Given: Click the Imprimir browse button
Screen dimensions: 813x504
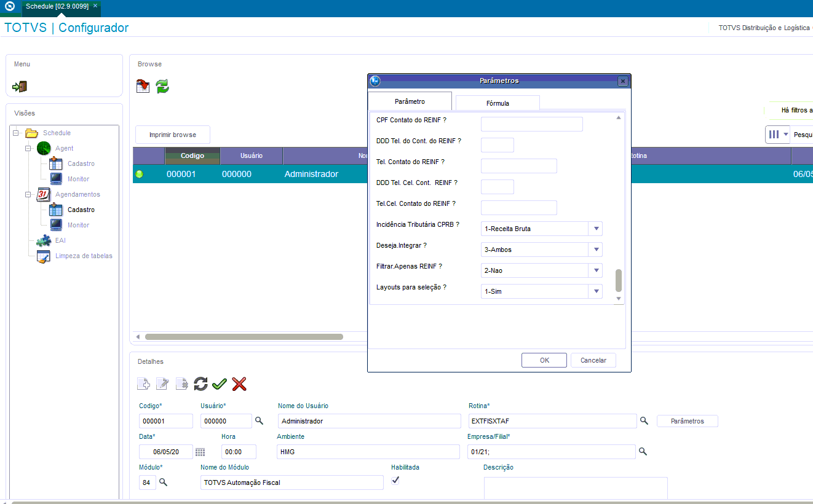Looking at the screenshot, I should click(x=173, y=135).
